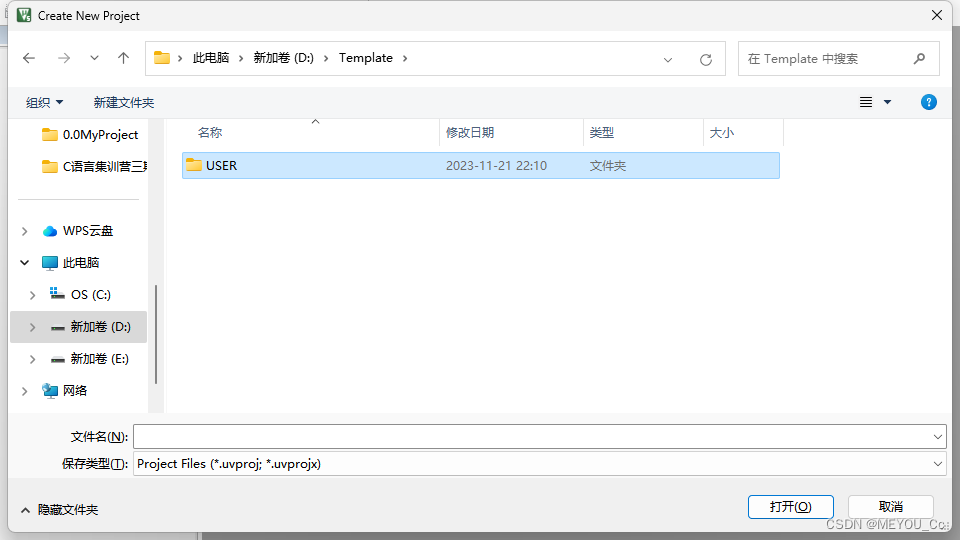
Task: Expand the chevron after Template in path
Action: [x=405, y=58]
